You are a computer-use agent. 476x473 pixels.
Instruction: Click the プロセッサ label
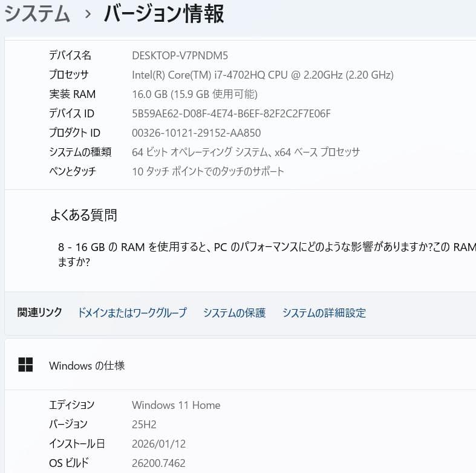[x=69, y=74]
